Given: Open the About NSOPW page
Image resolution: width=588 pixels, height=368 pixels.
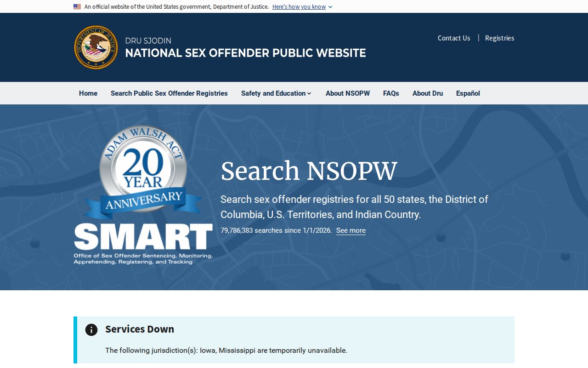Looking at the screenshot, I should click(348, 93).
